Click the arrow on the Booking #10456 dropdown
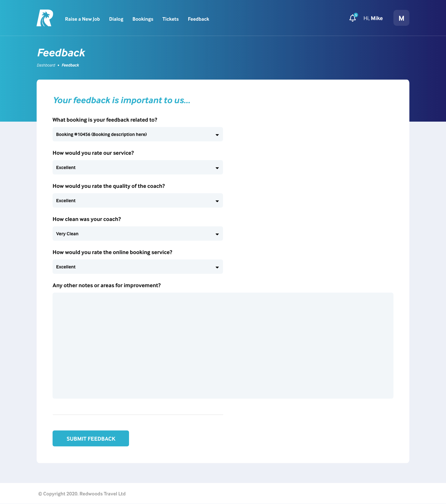This screenshot has width=446, height=504. [x=217, y=135]
